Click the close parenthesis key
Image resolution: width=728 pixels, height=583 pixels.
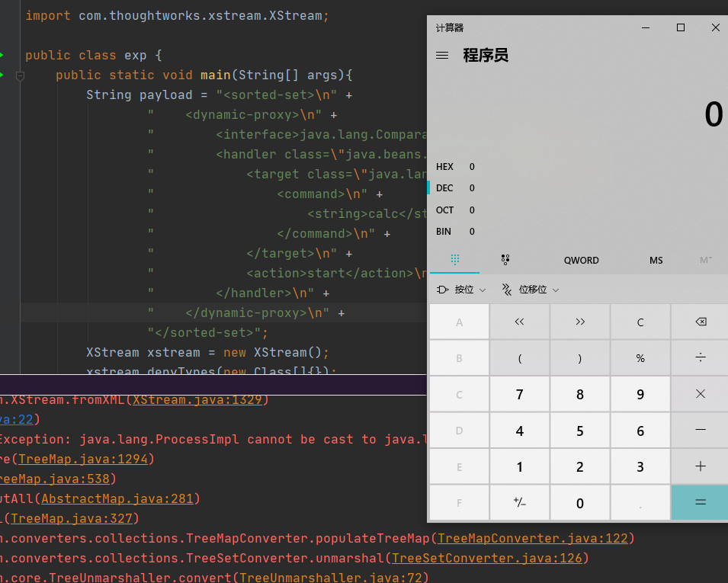click(580, 358)
